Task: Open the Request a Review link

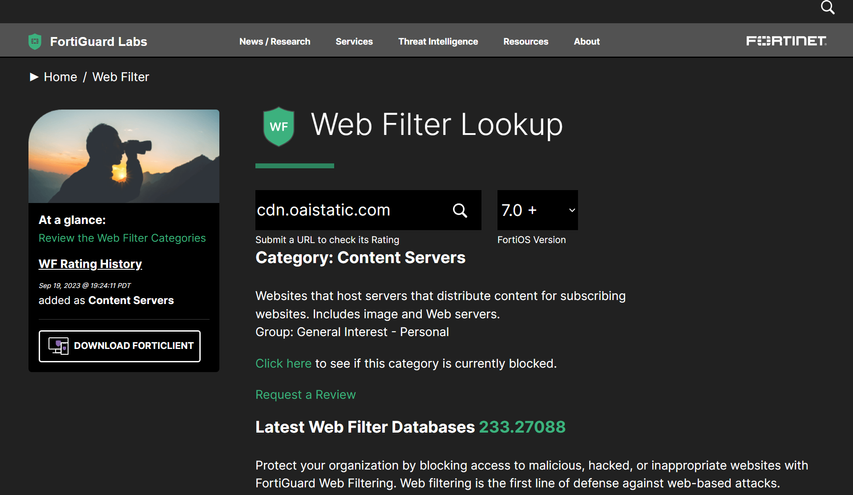Action: point(305,395)
